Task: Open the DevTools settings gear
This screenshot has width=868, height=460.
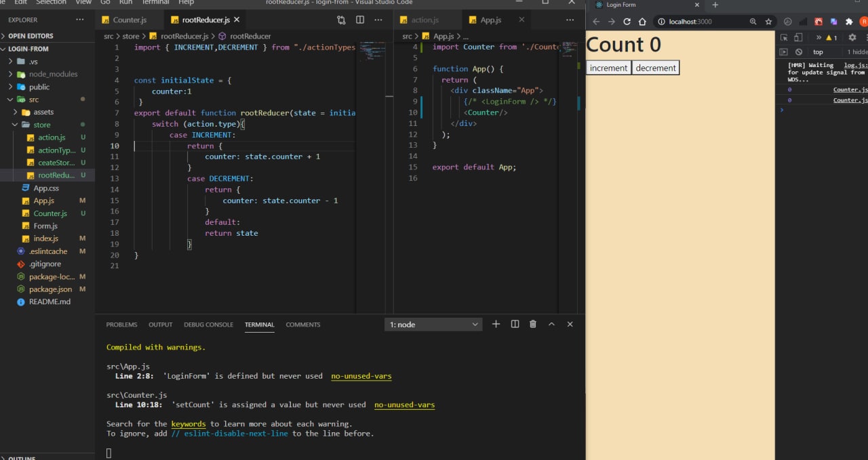Action: 852,38
